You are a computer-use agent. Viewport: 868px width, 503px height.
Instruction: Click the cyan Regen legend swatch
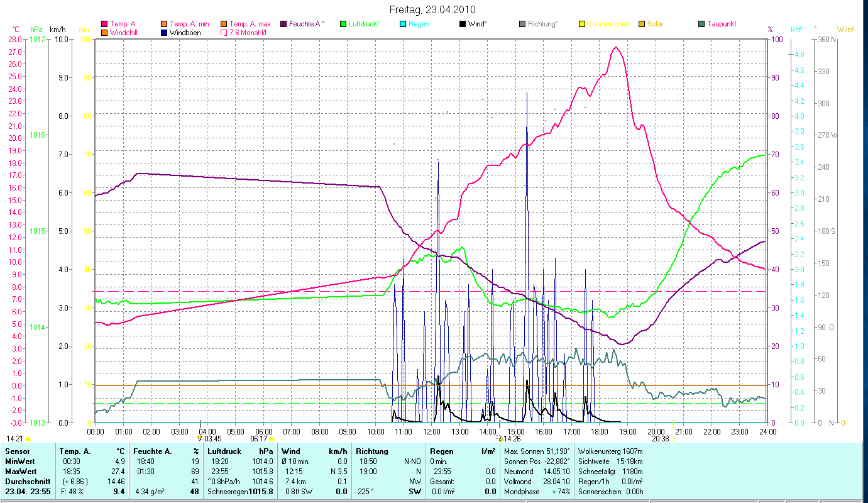pyautogui.click(x=403, y=24)
